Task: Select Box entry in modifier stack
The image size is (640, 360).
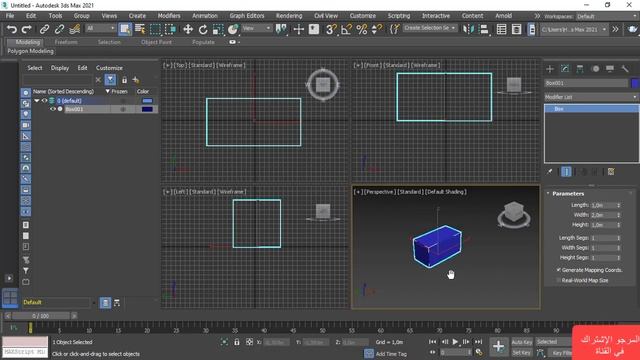Action: (x=591, y=109)
